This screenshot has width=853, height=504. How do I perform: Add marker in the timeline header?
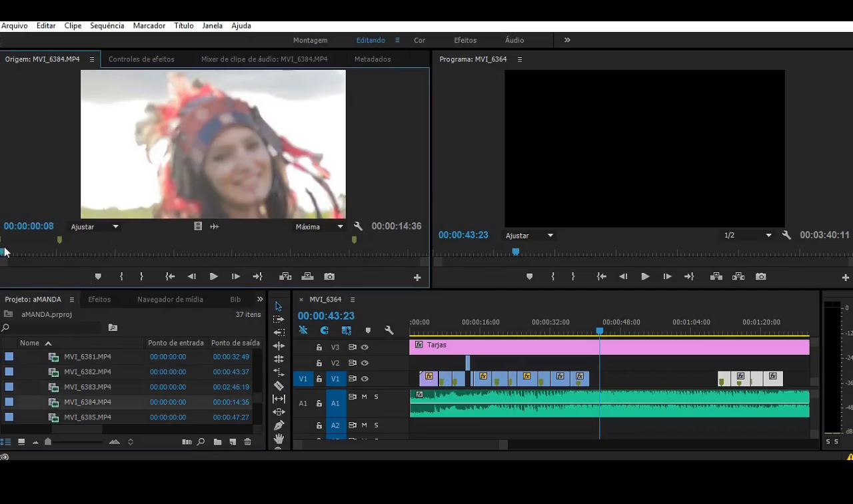click(368, 330)
